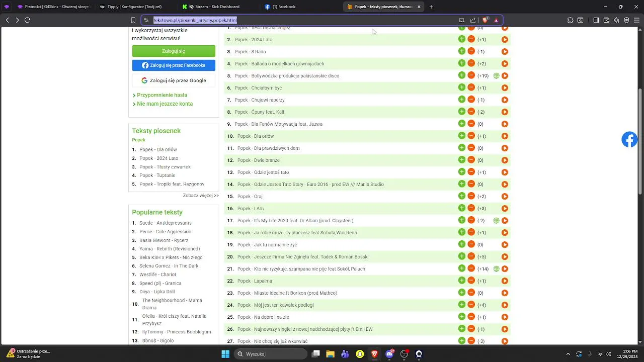Upvote Popek - Dwie branże
The height and width of the screenshot is (362, 644).
pyautogui.click(x=462, y=160)
